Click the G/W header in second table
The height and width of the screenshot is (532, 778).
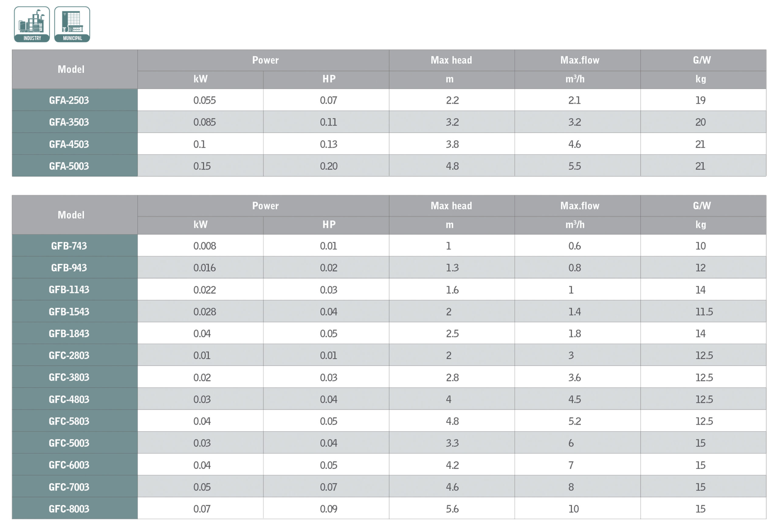pos(702,206)
